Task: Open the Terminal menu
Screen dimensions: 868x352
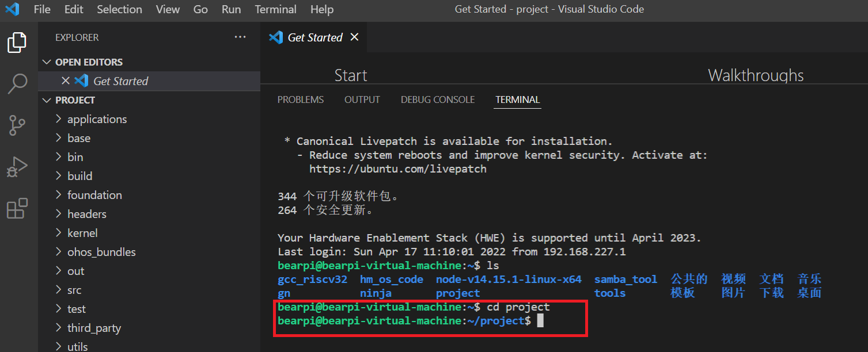Action: (275, 9)
